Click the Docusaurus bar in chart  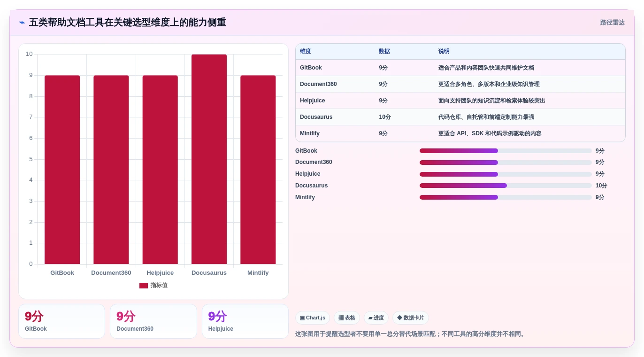coord(209,159)
